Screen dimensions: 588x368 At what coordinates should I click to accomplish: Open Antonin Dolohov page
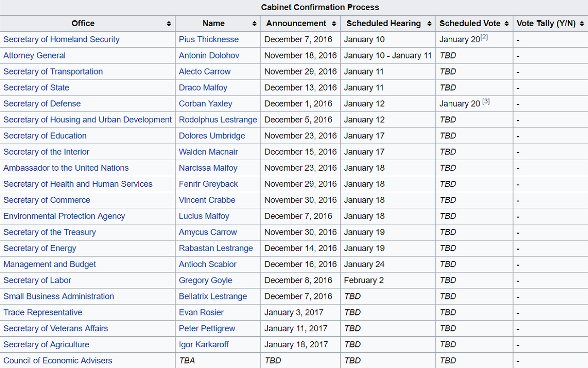pyautogui.click(x=209, y=56)
